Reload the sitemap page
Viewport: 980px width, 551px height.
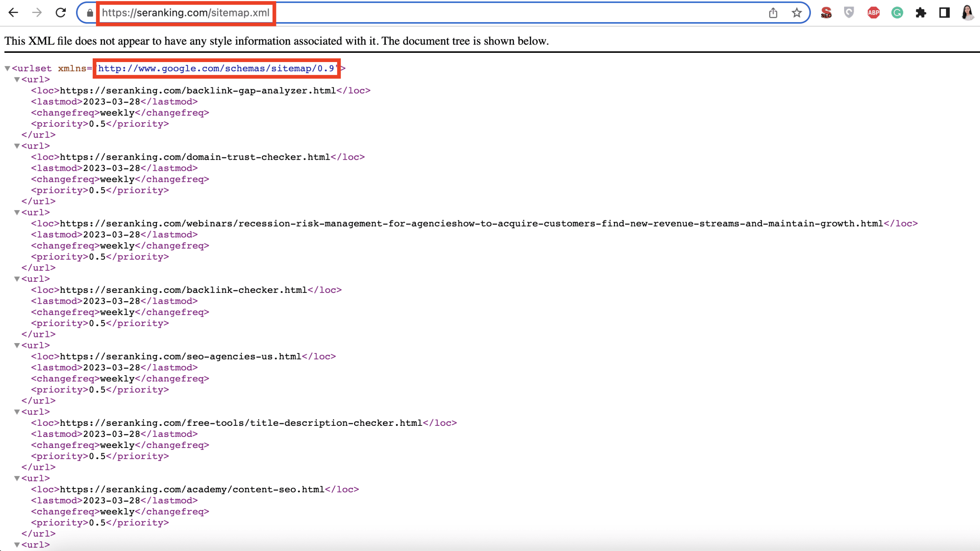point(60,13)
